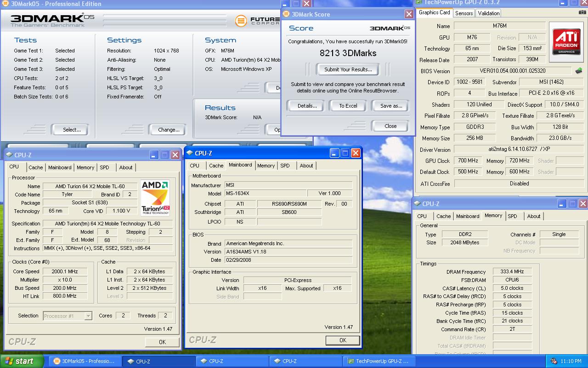This screenshot has width=588, height=368.
Task: Click Resolution 1024 x 768 setting text
Action: [166, 51]
